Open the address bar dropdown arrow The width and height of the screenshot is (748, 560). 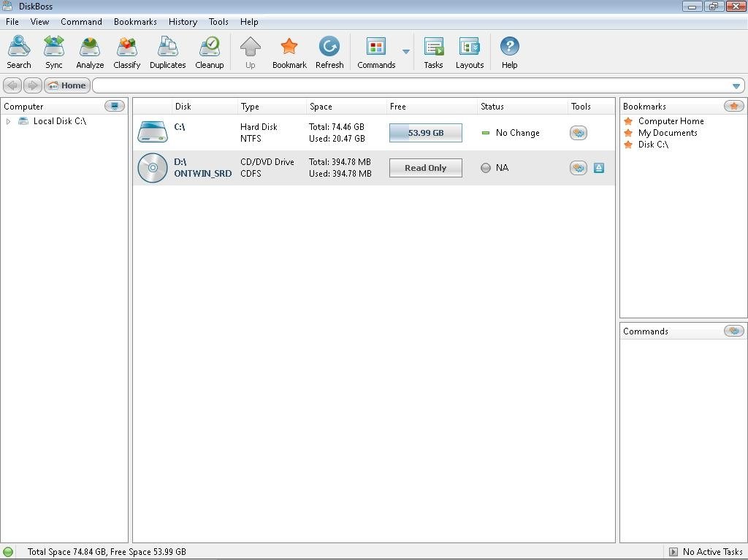click(736, 86)
